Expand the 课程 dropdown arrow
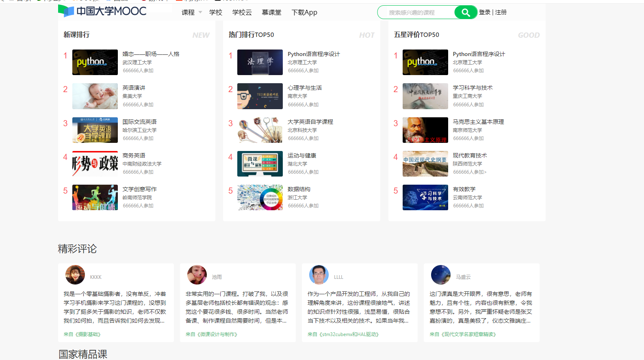The image size is (644, 360). pyautogui.click(x=200, y=12)
